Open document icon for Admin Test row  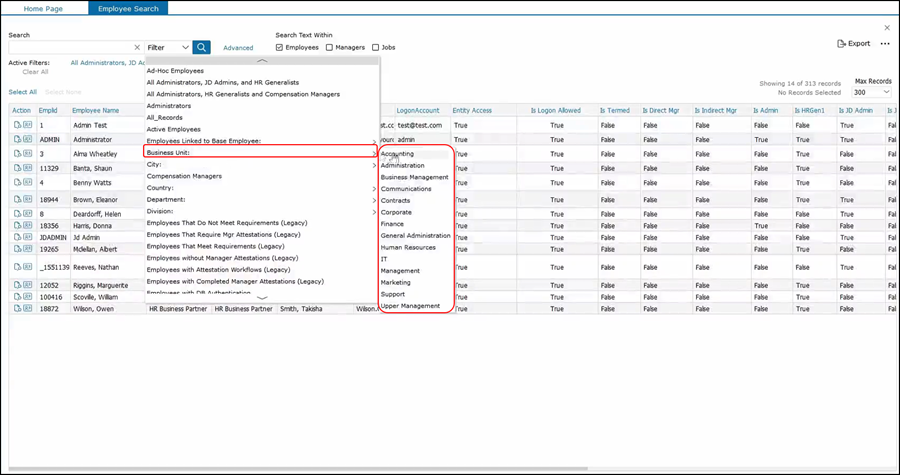point(17,125)
